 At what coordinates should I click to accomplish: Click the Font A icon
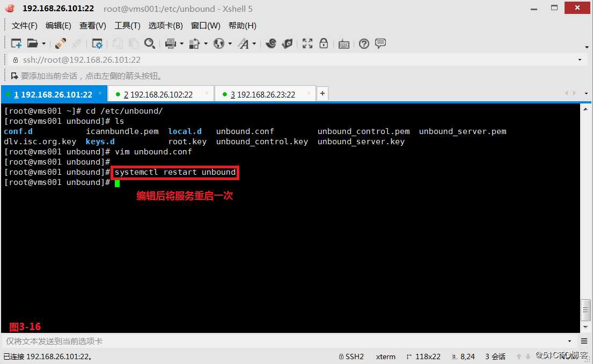[244, 44]
